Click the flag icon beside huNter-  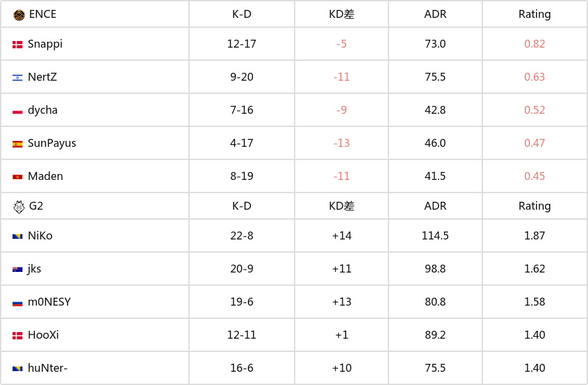coord(17,368)
